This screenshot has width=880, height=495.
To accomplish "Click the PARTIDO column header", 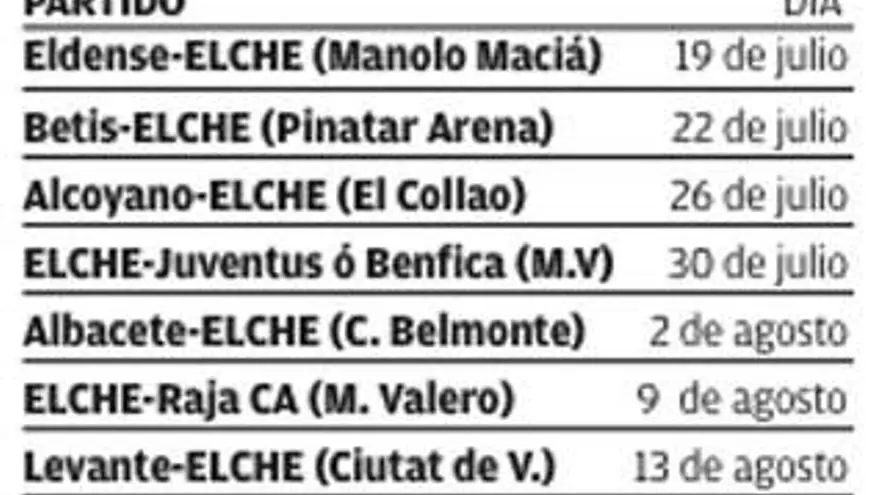I will click(104, 6).
